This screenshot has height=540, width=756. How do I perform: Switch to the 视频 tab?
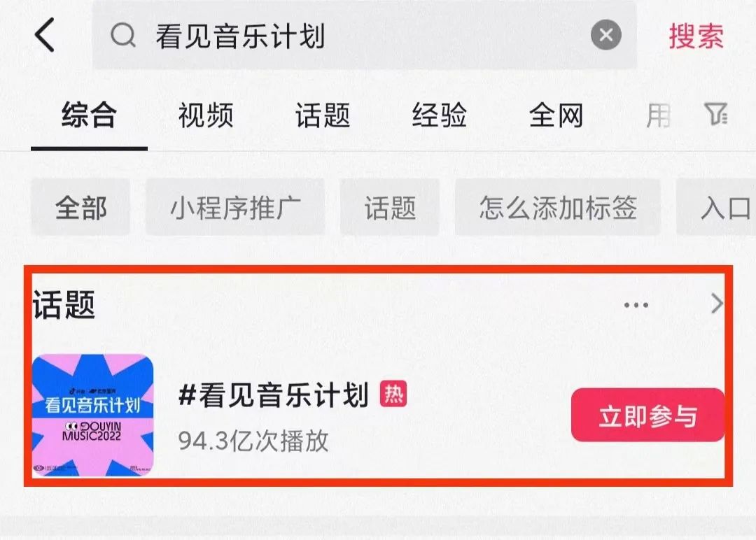coord(206,115)
